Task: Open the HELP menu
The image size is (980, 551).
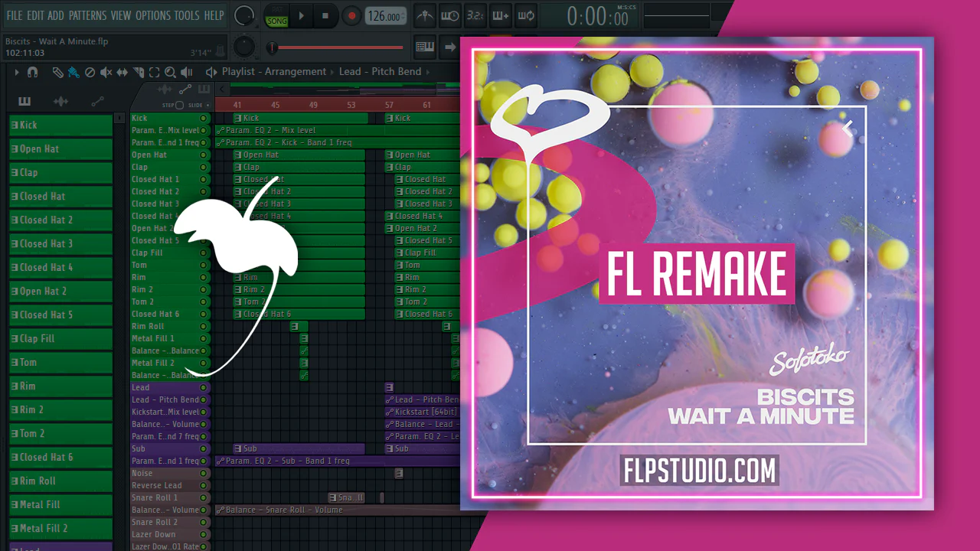Action: (214, 15)
